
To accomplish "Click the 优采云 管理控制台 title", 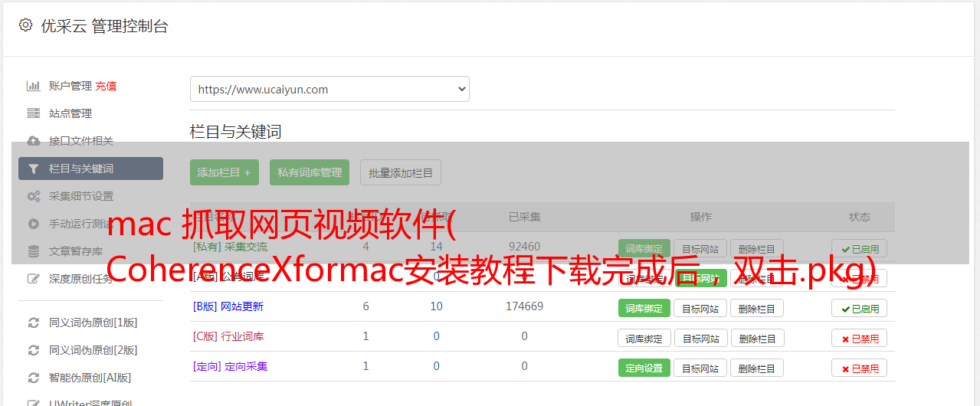I will coord(104,26).
